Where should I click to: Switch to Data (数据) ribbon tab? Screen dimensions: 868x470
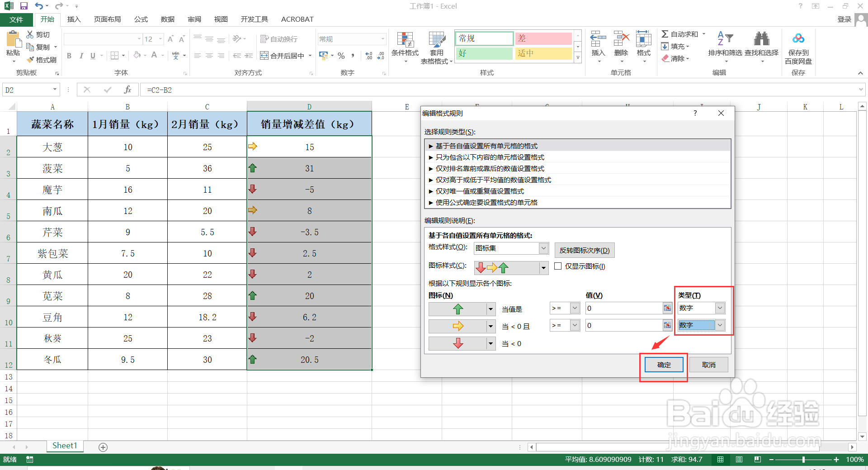coord(167,19)
